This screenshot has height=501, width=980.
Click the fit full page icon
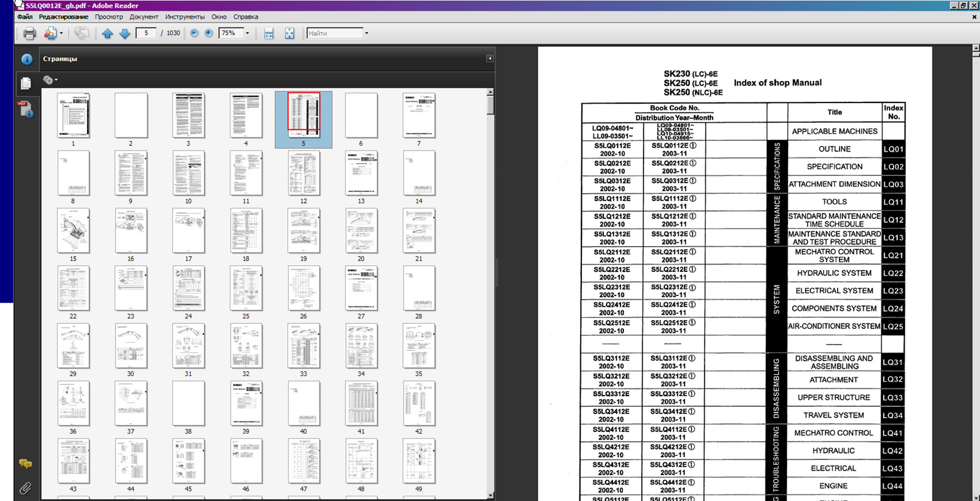pos(289,34)
